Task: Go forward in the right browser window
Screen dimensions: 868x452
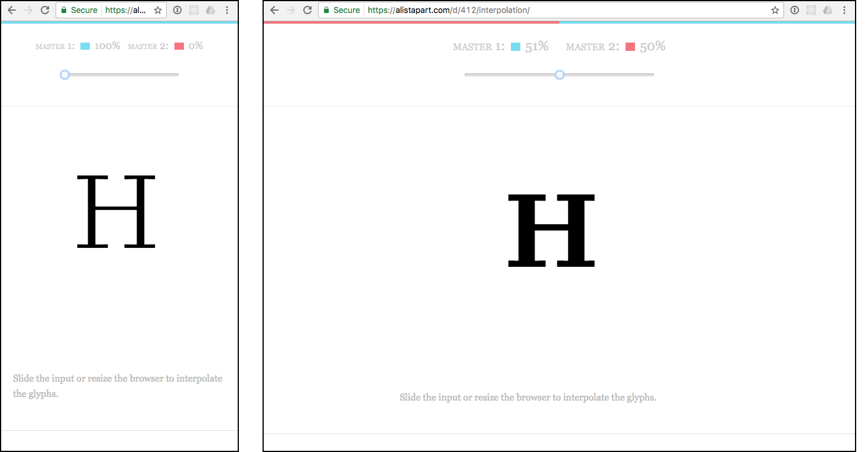Action: (x=291, y=11)
